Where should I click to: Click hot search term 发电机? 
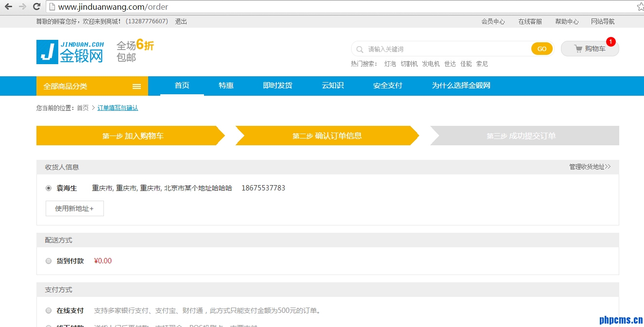[x=431, y=64]
